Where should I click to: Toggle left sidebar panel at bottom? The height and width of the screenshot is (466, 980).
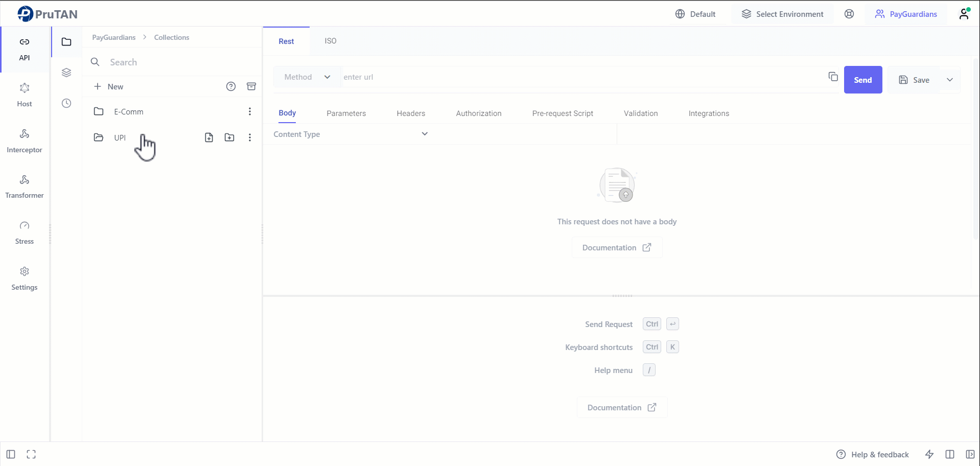[11, 454]
